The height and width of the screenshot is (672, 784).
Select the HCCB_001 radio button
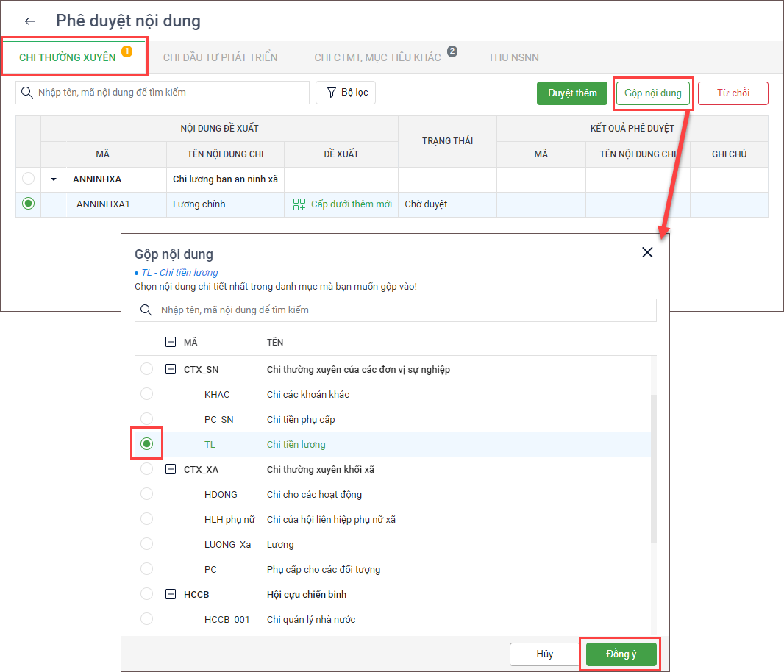pos(147,619)
